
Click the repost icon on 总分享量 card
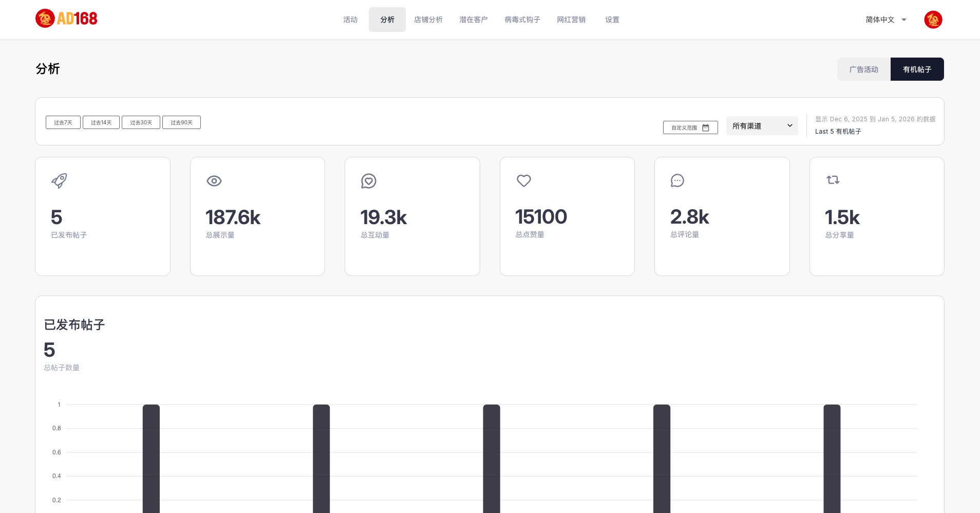pos(833,180)
